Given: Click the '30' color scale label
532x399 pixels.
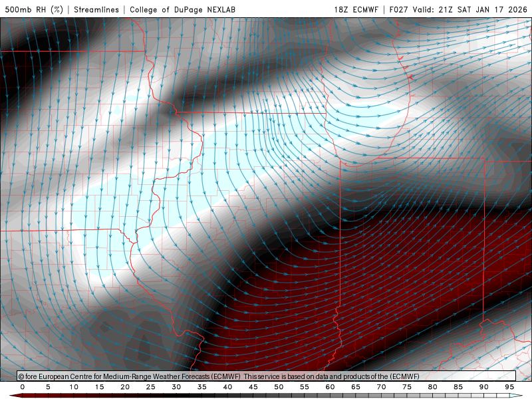Looking at the screenshot, I should 176,387.
